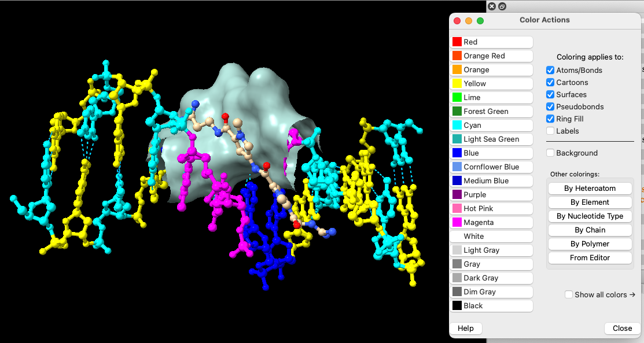Click the By Nucleotide Type button

(x=590, y=216)
